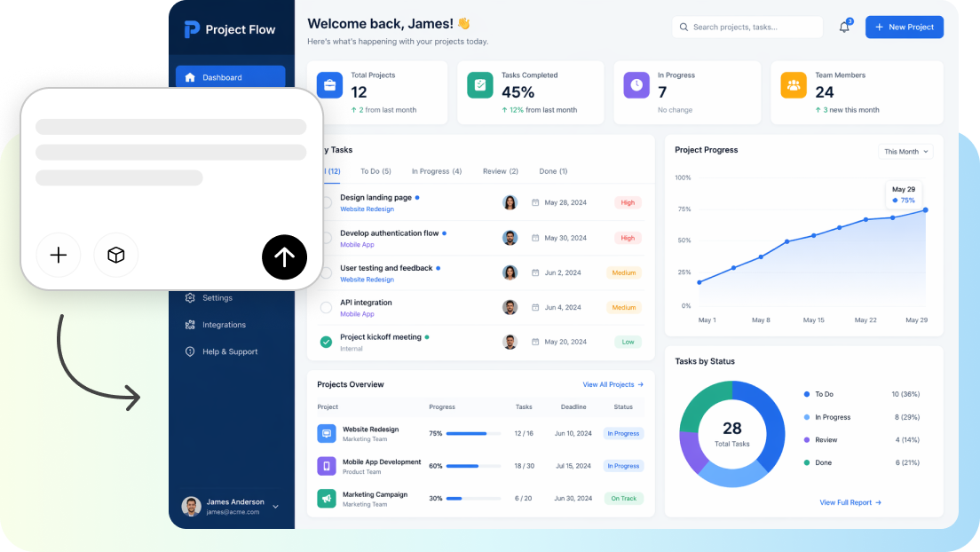Click In Progress badge for Website Redesign
Screen dimensions: 980x552
(623, 433)
